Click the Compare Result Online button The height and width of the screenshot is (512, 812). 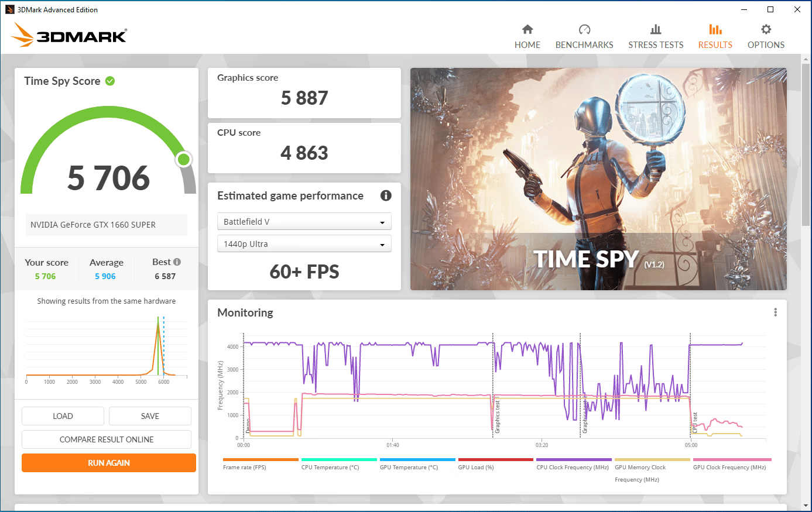107,439
